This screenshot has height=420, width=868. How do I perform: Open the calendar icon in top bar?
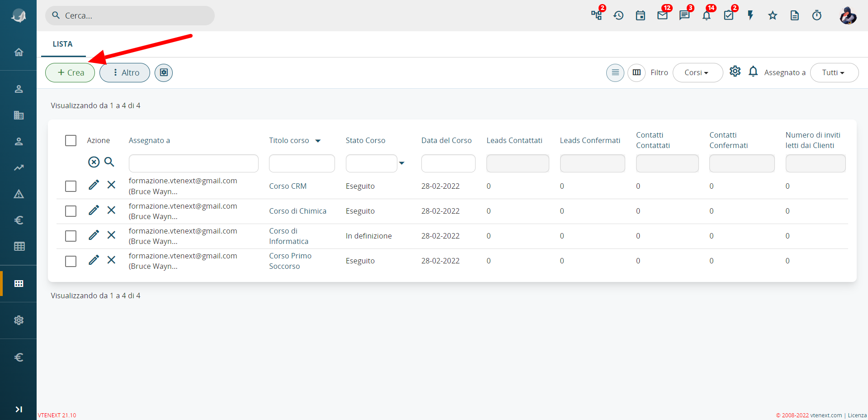click(641, 15)
